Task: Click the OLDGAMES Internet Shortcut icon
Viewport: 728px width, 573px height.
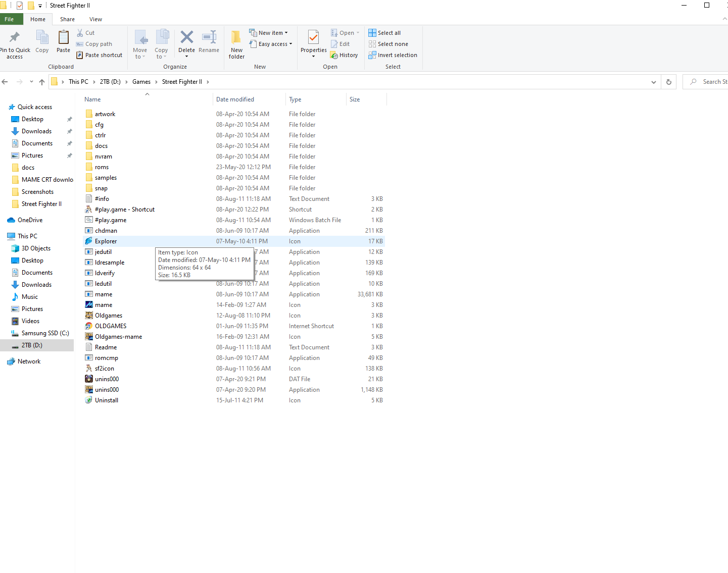Action: 89,326
